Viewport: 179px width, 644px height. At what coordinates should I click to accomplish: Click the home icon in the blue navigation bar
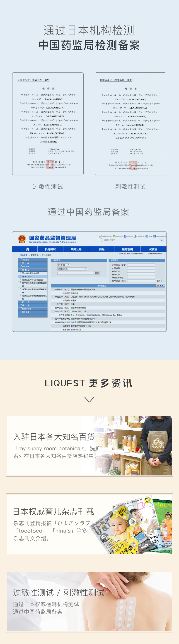click(x=27, y=249)
